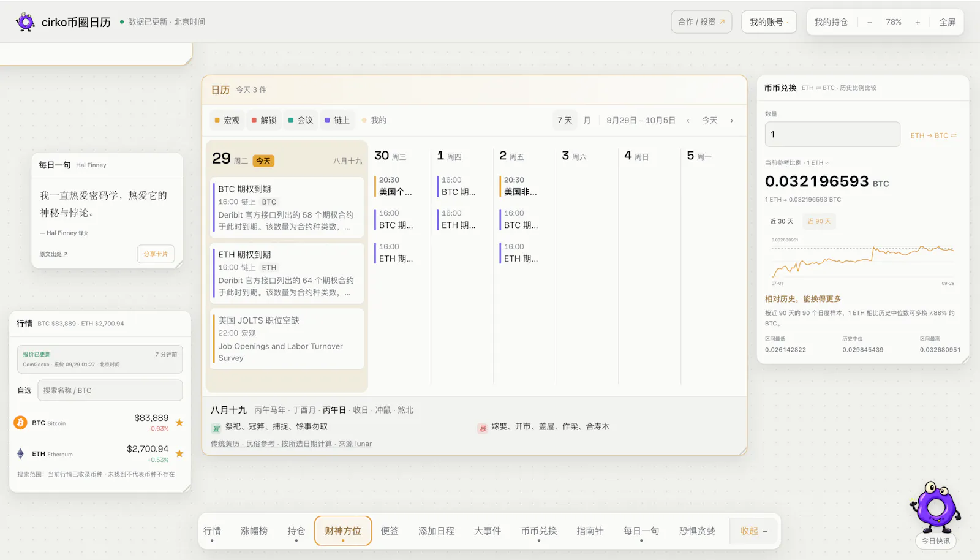
Task: Select 近 90 天 chart range
Action: (x=819, y=221)
